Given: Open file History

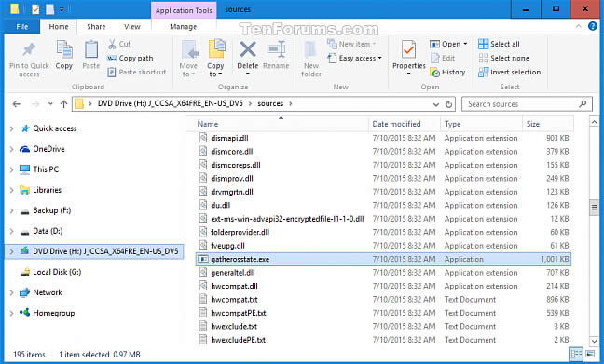Looking at the screenshot, I should coord(447,72).
